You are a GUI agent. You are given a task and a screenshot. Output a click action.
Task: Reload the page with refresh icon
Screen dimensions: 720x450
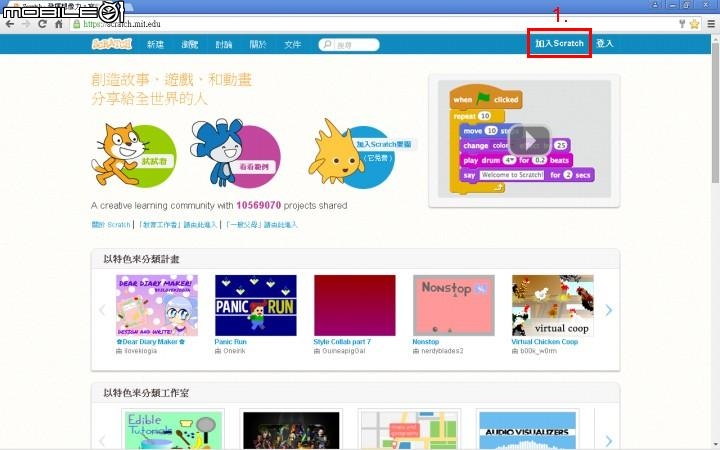click(x=42, y=24)
